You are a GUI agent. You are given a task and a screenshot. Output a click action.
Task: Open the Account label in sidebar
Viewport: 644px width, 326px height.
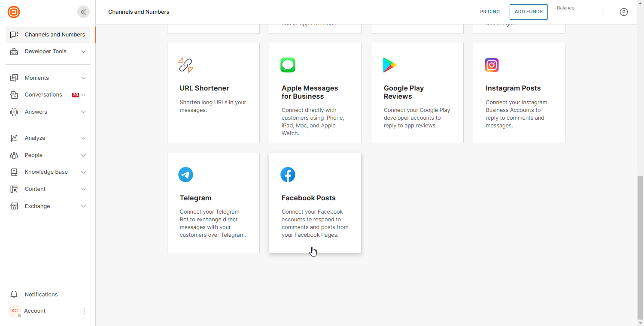(35, 311)
